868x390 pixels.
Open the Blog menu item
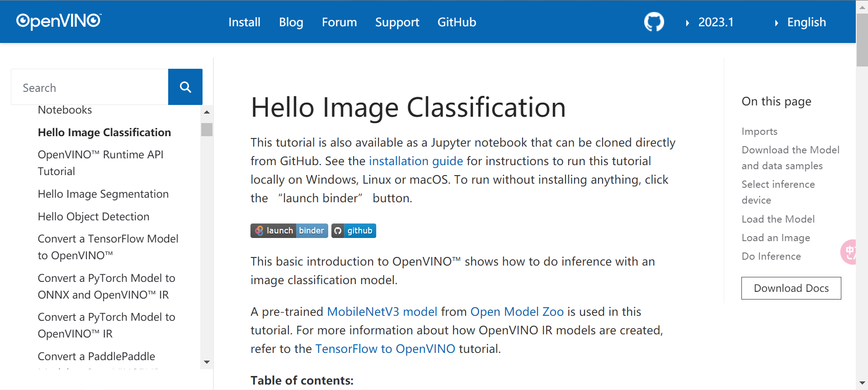point(291,22)
